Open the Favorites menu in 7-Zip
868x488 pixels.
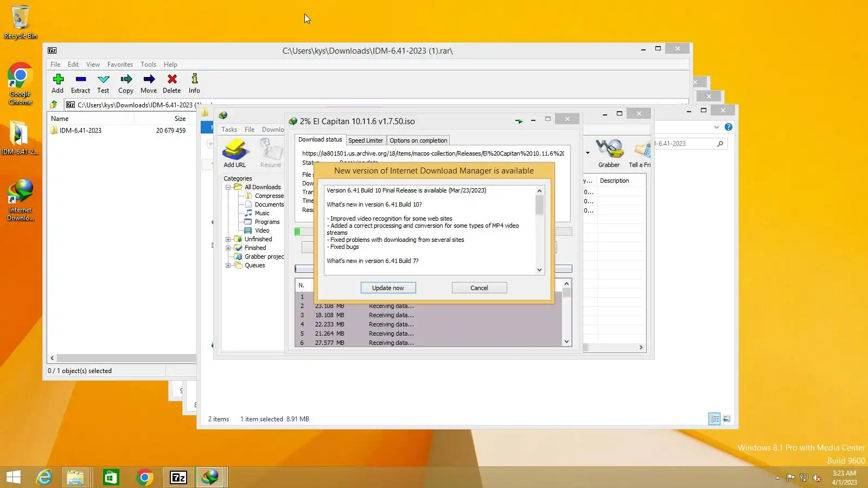120,64
